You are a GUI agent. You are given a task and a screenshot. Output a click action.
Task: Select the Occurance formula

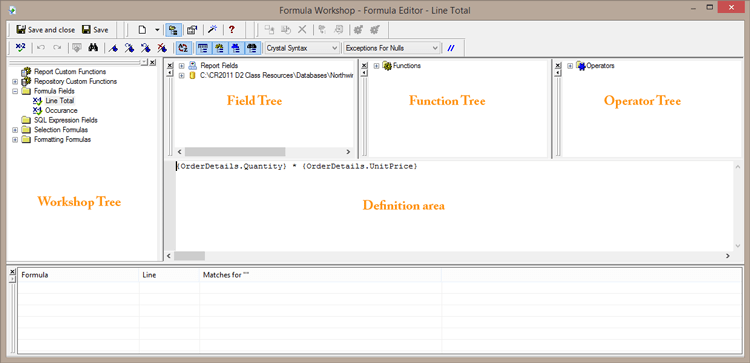tap(61, 110)
